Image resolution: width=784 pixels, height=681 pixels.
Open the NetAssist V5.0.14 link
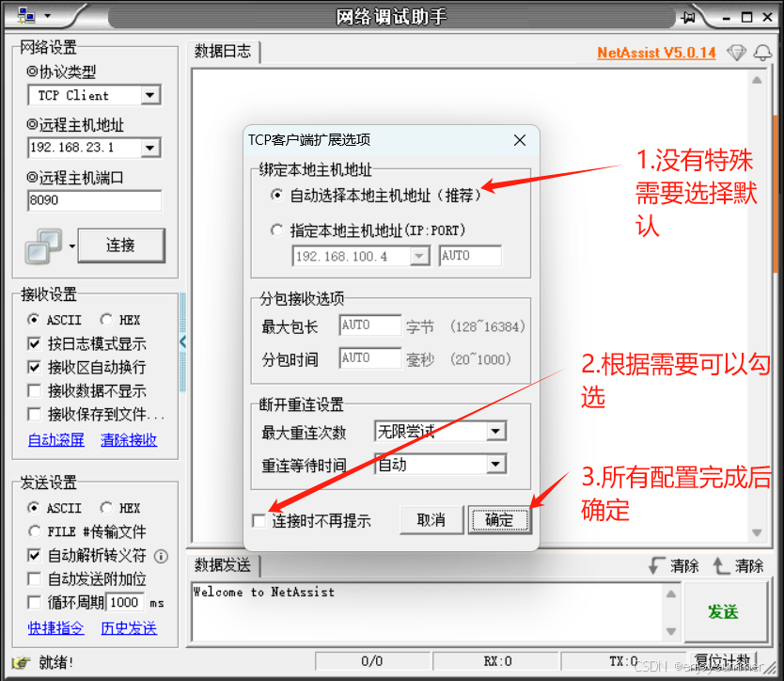click(x=656, y=53)
